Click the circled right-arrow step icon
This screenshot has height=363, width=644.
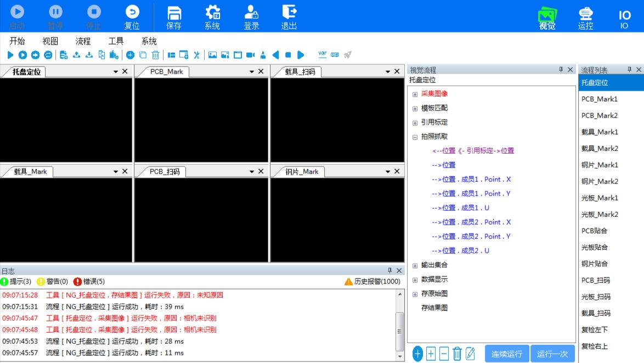(x=35, y=55)
